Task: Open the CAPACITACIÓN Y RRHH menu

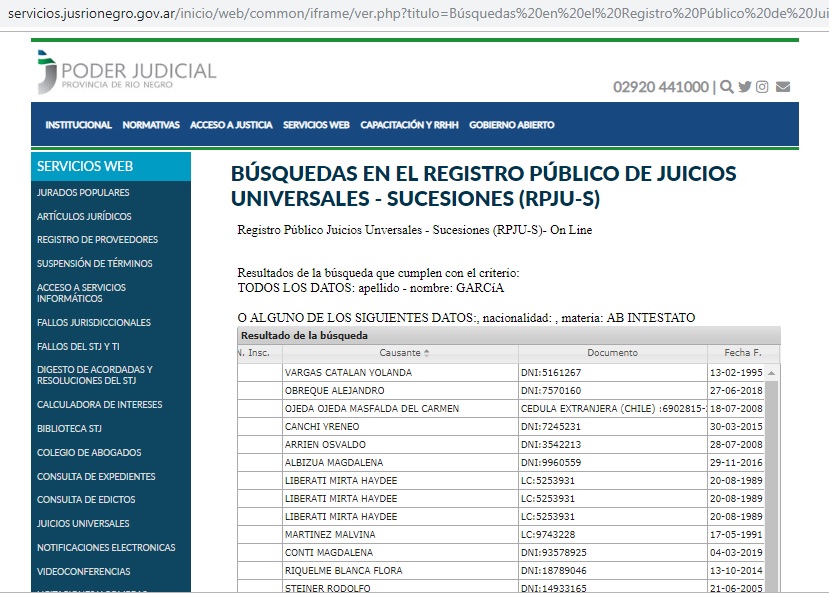Action: coord(411,125)
